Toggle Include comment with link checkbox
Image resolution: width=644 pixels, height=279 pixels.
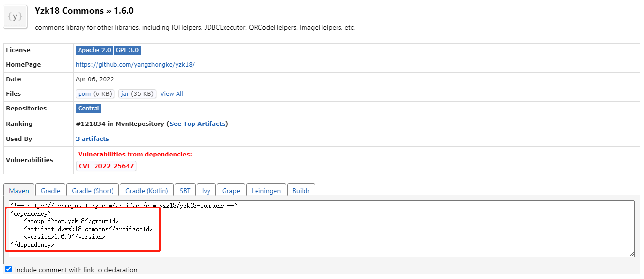(8, 269)
